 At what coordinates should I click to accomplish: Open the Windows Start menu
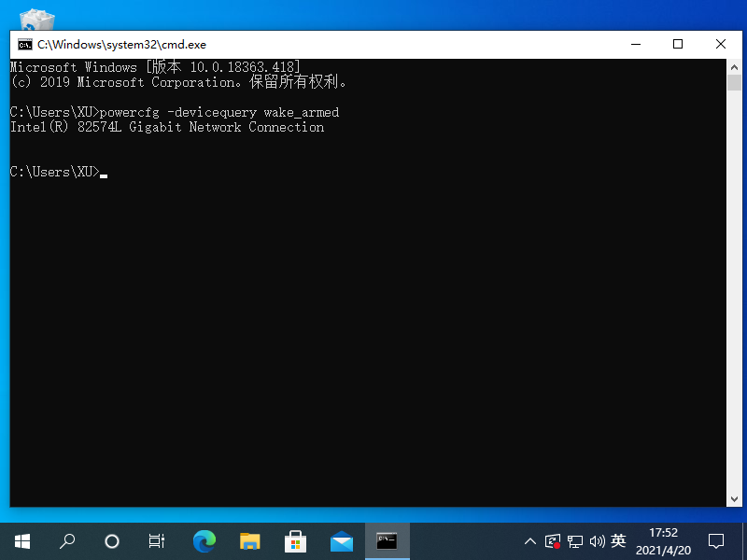[x=22, y=540]
